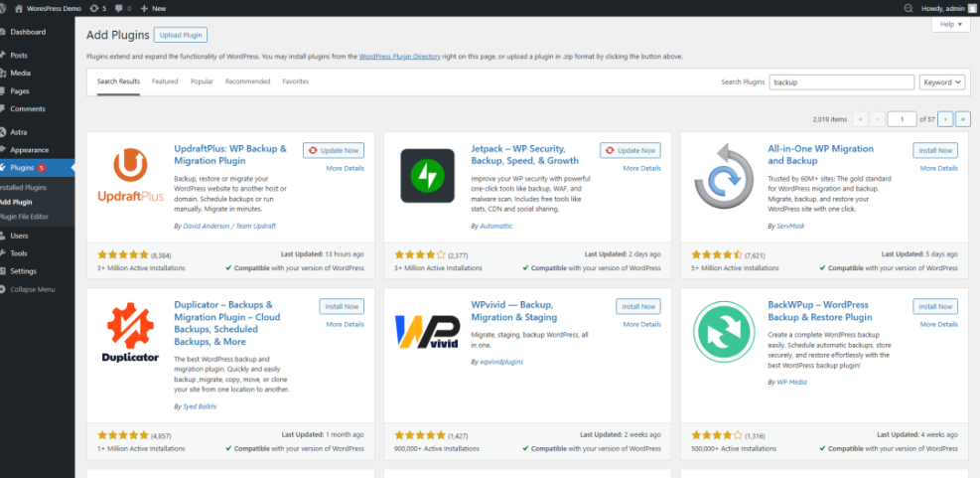The image size is (980, 478).
Task: Switch to the Recommended tab
Action: (x=247, y=81)
